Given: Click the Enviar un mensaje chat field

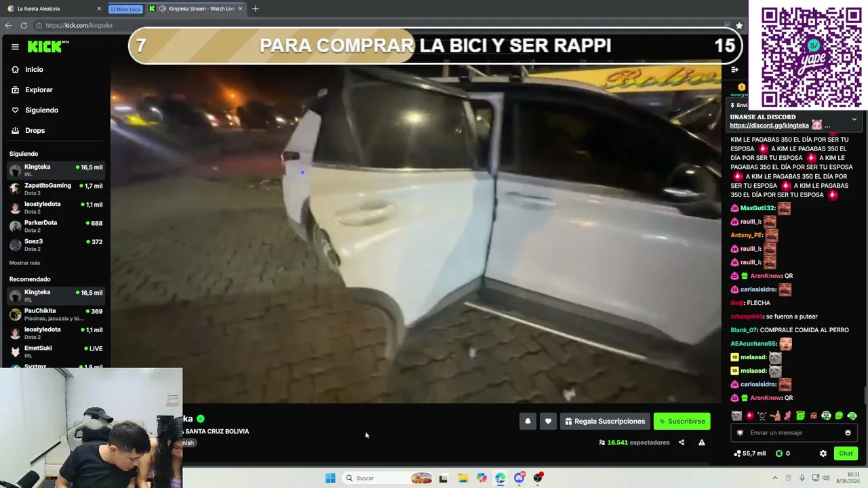Looking at the screenshot, I should pyautogui.click(x=794, y=432).
